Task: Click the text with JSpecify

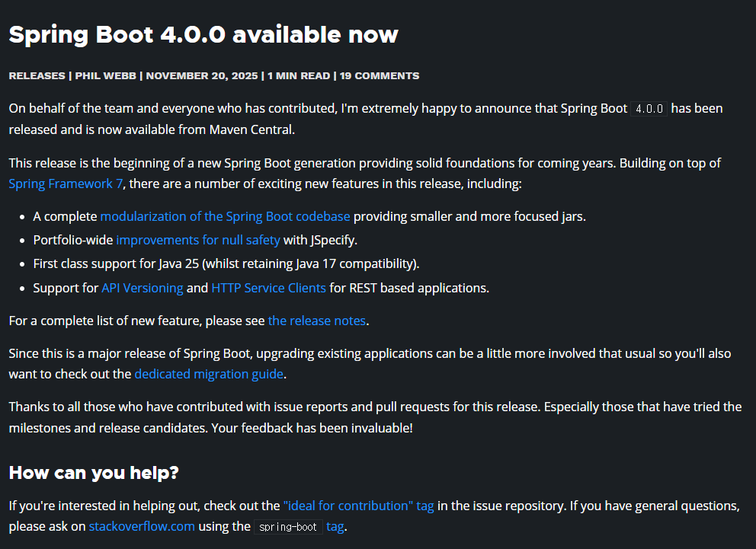Action: coord(320,241)
